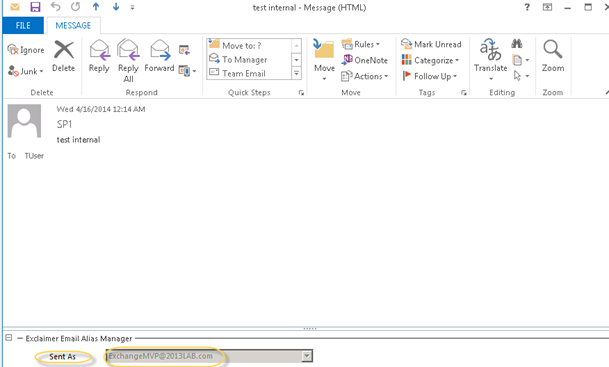Choose Reply All
The height and width of the screenshot is (367, 609).
(129, 61)
